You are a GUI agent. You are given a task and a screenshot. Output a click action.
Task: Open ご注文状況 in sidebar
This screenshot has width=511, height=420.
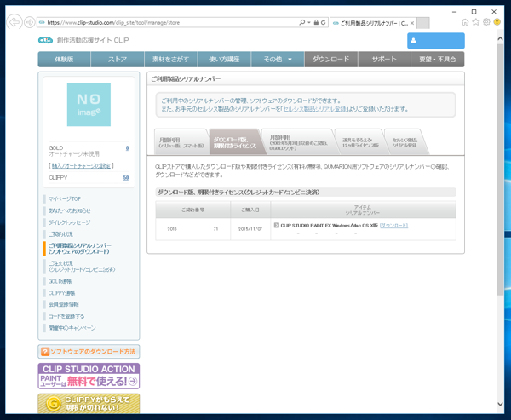(82, 266)
